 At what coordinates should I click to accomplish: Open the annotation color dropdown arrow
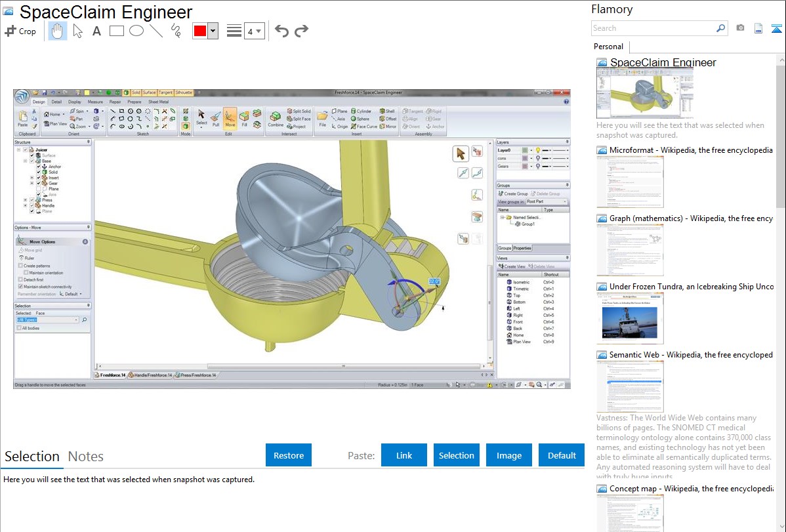(x=213, y=31)
